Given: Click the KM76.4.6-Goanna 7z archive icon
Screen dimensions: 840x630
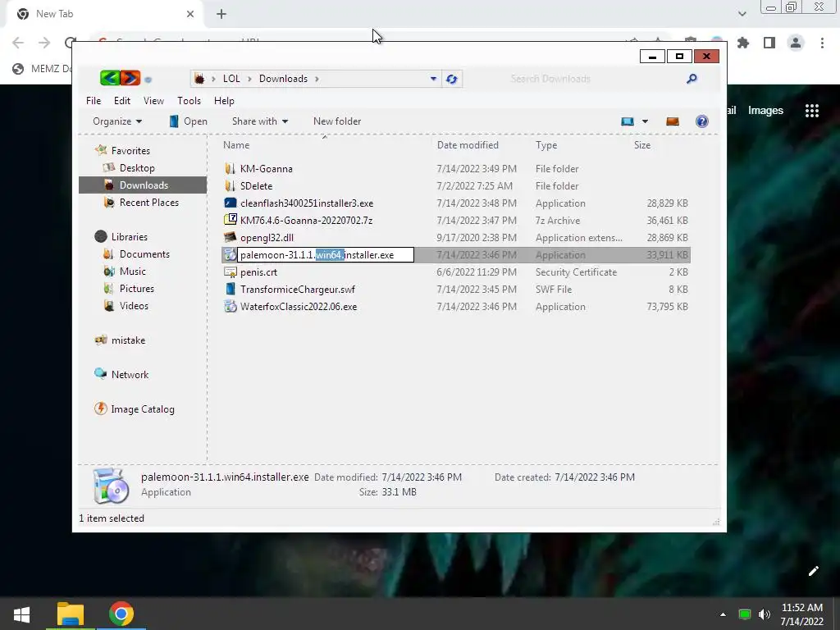Looking at the screenshot, I should tap(231, 220).
